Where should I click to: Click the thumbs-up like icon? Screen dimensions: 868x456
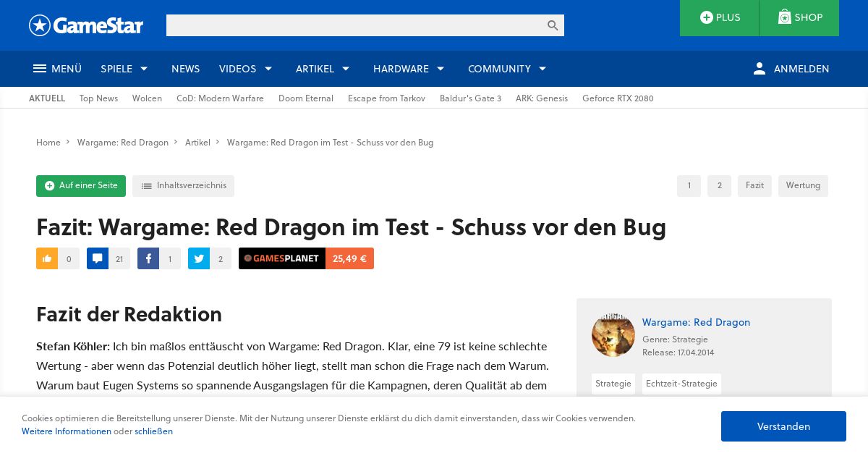(47, 258)
